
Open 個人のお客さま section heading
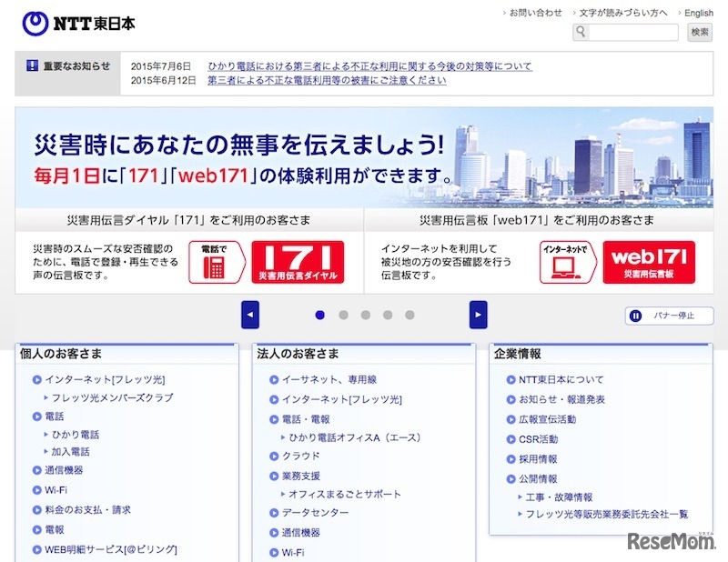tap(61, 354)
